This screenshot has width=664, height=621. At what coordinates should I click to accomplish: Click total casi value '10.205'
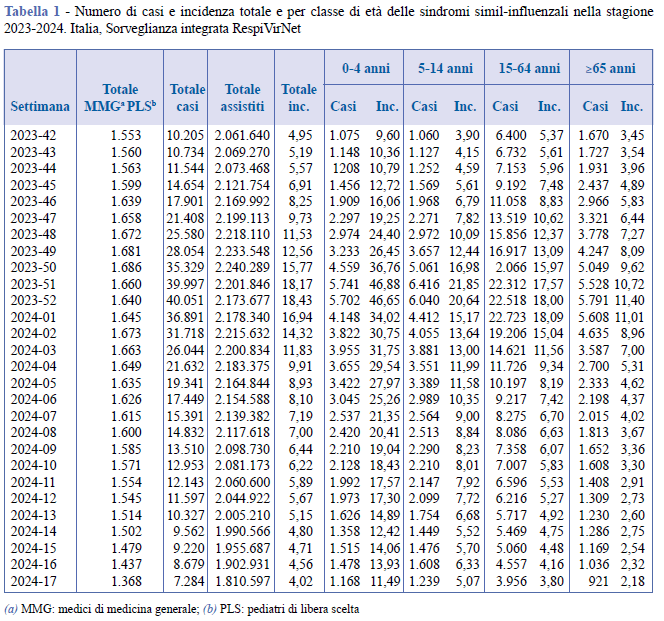pos(185,135)
